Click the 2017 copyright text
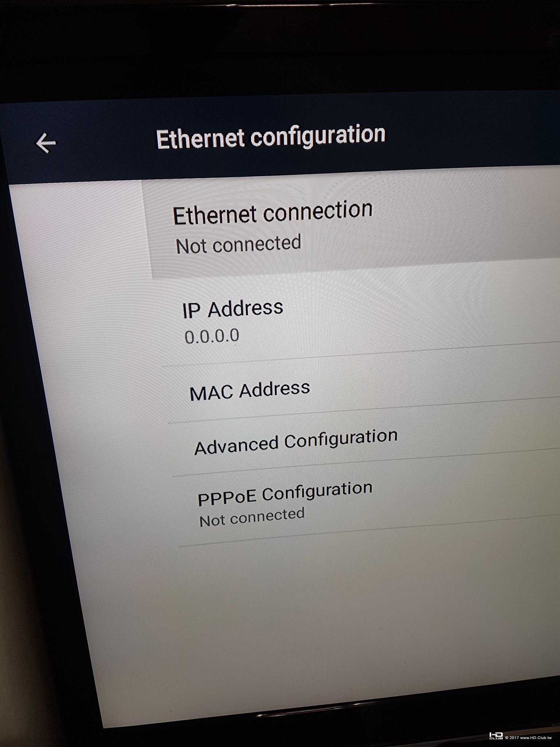Screen dimensions: 560x747 (x=514, y=738)
